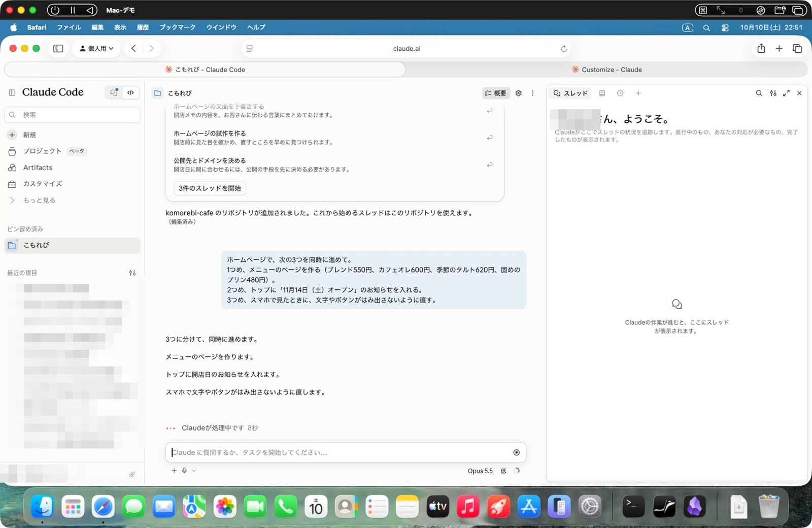Expand もっと見る in the sidebar
Image resolution: width=812 pixels, height=528 pixels.
pyautogui.click(x=72, y=201)
